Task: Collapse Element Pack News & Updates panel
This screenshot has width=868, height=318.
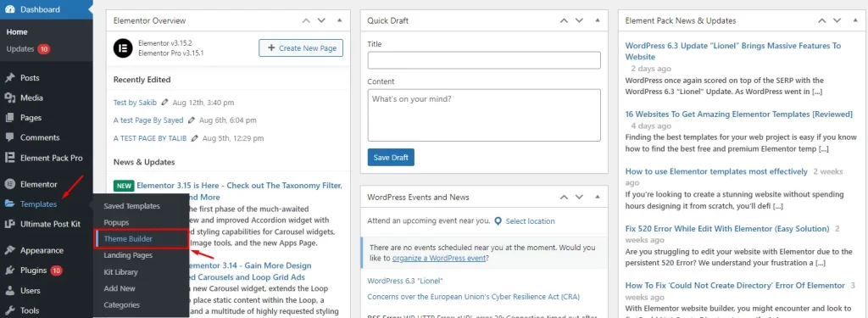Action: (854, 20)
